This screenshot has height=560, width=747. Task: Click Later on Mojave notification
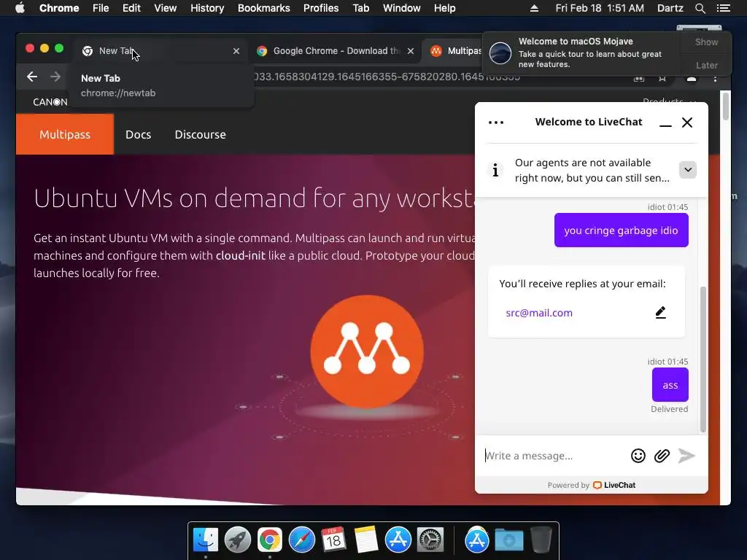pos(706,65)
